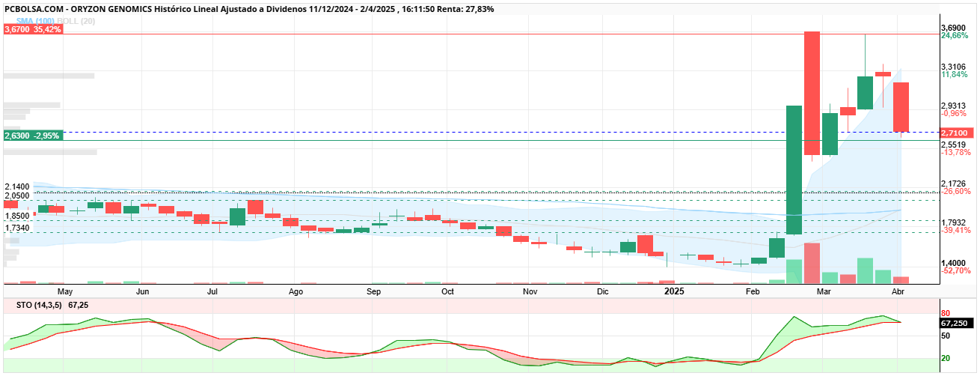Click the red 2,7100 current price tag
The image size is (980, 376).
pyautogui.click(x=958, y=133)
